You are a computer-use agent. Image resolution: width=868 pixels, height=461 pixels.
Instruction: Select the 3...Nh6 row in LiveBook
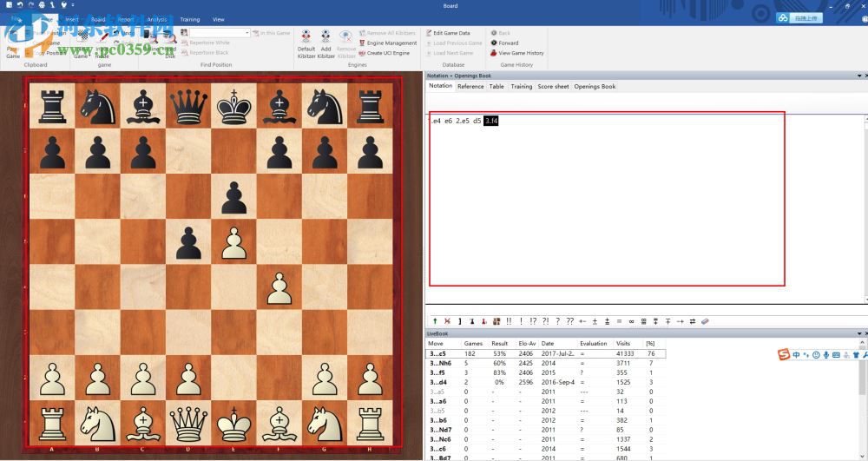(x=545, y=363)
